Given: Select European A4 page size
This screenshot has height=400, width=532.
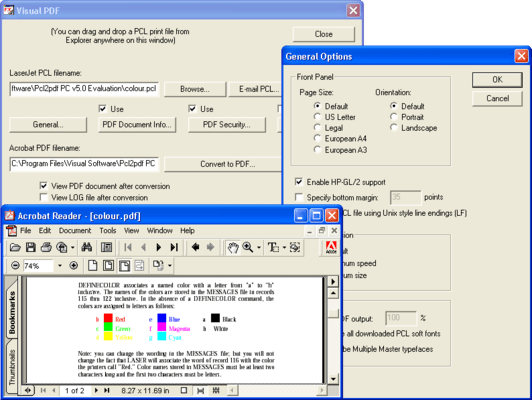Looking at the screenshot, I should [x=317, y=138].
